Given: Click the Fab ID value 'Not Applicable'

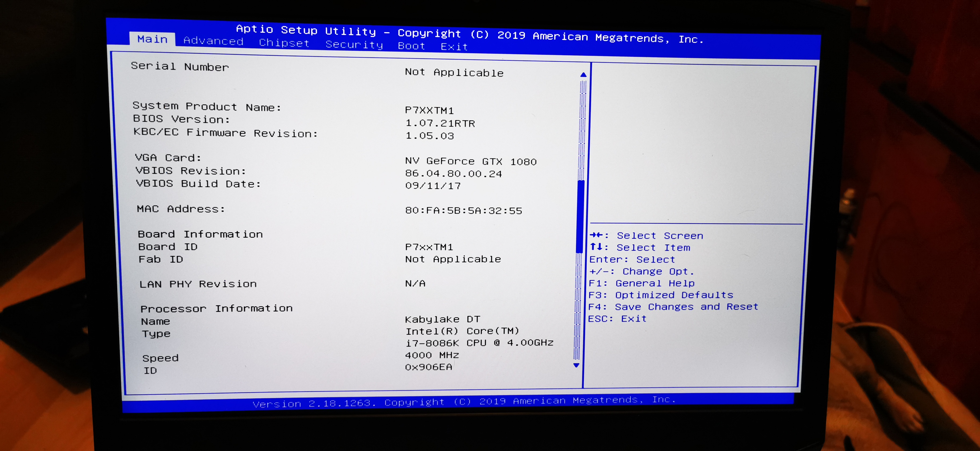Looking at the screenshot, I should coord(453,259).
